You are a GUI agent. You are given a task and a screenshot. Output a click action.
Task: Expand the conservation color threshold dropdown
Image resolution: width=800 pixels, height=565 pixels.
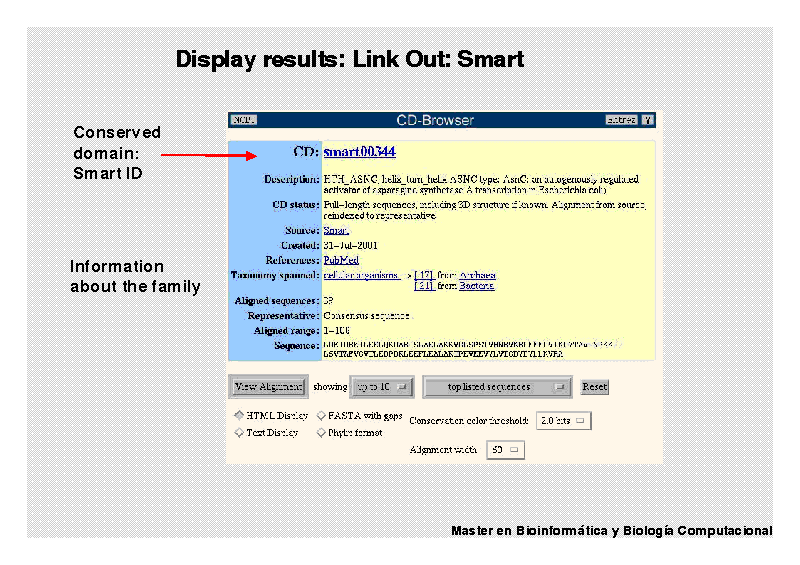coord(563,421)
